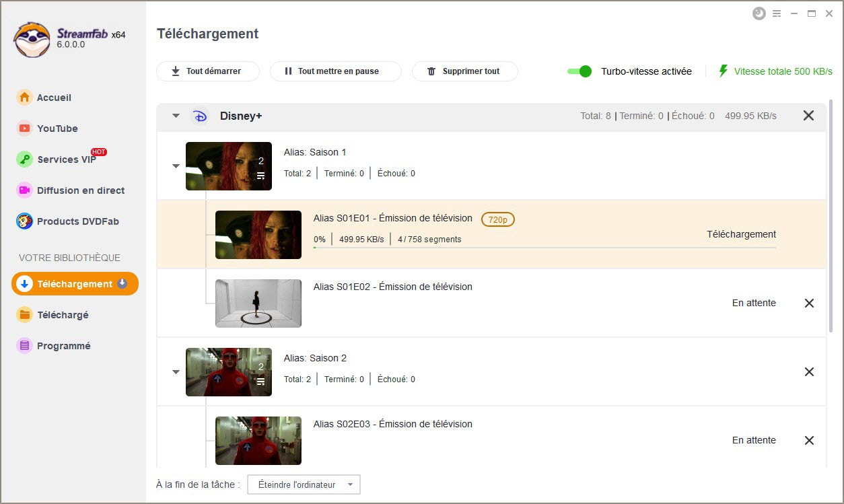This screenshot has height=504, width=844.
Task: Click the Alias Saison 1 thumbnail
Action: (229, 166)
